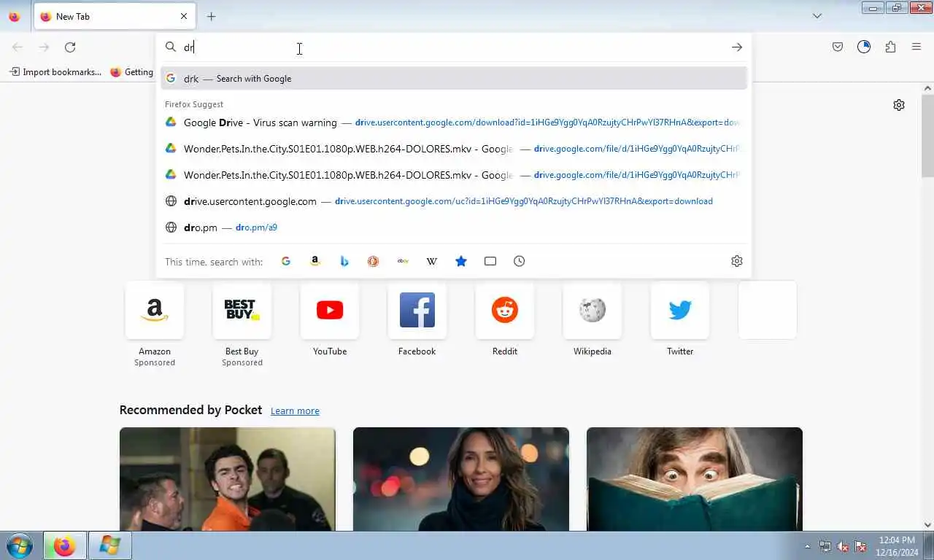Open the Firefox View icon
This screenshot has width=934, height=560.
coord(15,16)
